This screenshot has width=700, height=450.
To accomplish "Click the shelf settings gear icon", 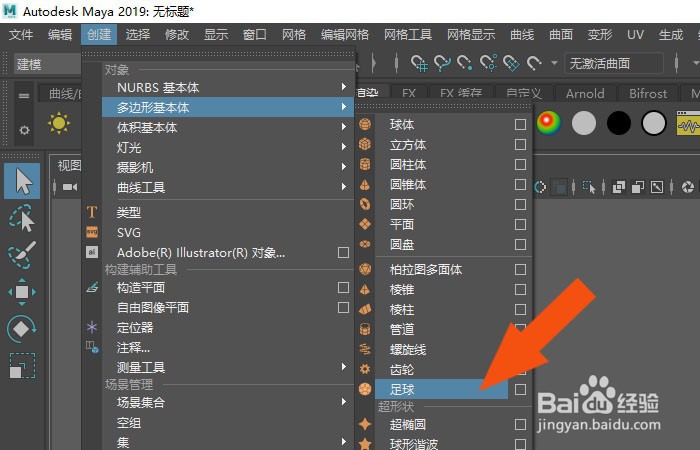I will 24,130.
